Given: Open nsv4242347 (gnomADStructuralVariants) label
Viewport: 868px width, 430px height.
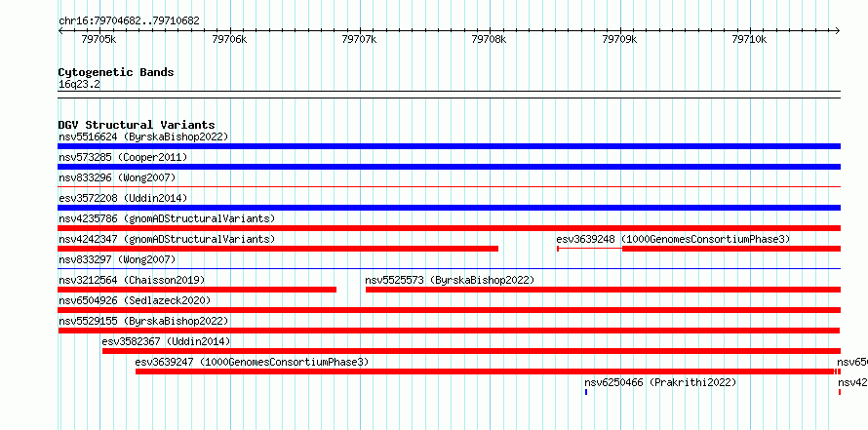Looking at the screenshot, I should click(x=167, y=239).
